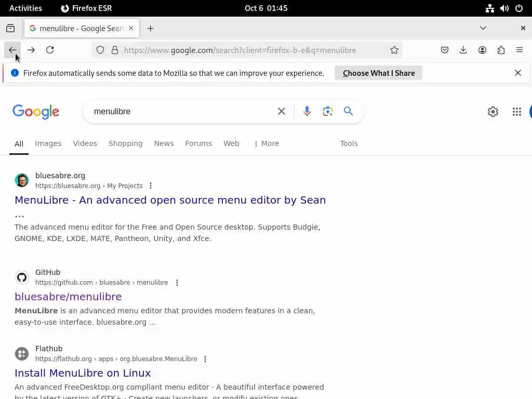The height and width of the screenshot is (399, 532).
Task: Open the Downloads panel
Action: (x=463, y=50)
